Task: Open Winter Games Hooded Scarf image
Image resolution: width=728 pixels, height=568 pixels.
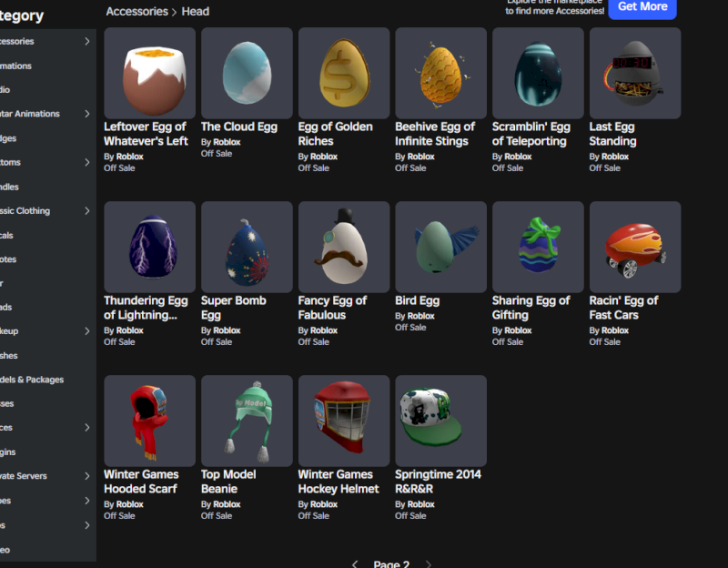Action: coord(149,421)
